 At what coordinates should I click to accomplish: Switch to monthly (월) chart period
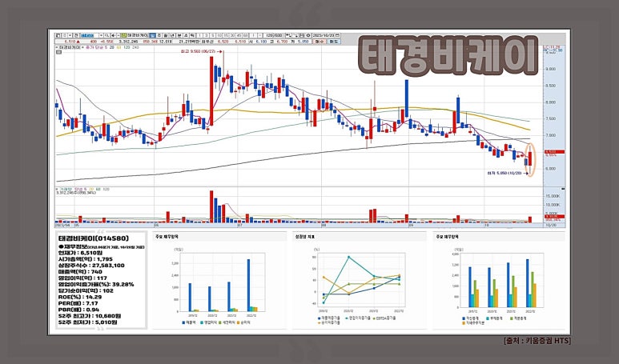(167, 35)
